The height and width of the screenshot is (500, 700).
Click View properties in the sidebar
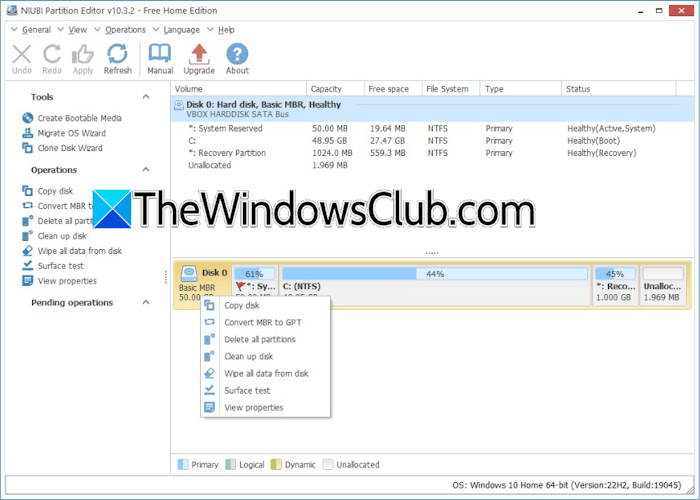tap(67, 281)
